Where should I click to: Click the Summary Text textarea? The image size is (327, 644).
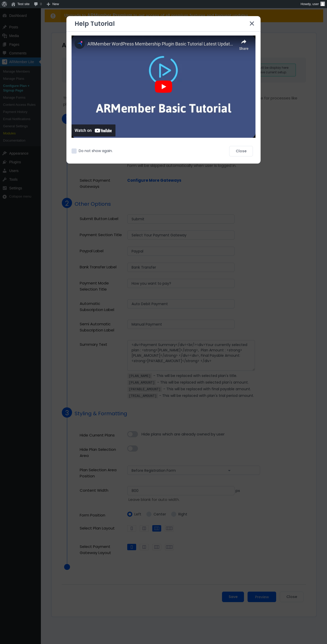click(191, 355)
